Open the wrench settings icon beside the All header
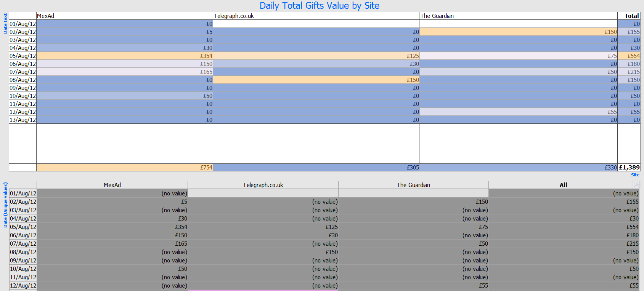The width and height of the screenshot is (644, 291). [x=636, y=185]
